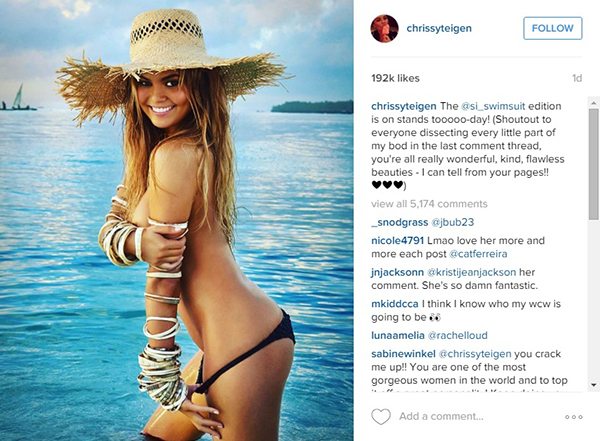
Task: Click the @catferreira mention
Action: pyautogui.click(x=478, y=254)
